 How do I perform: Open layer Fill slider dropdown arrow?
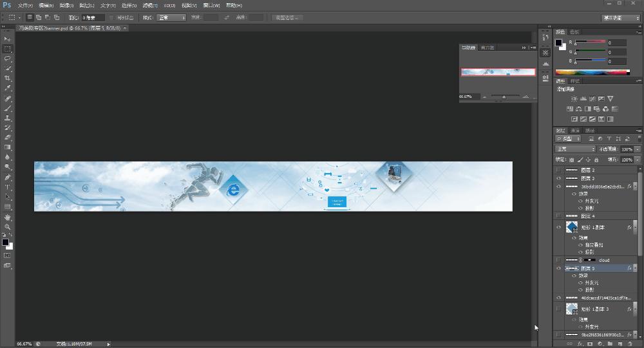(x=638, y=160)
